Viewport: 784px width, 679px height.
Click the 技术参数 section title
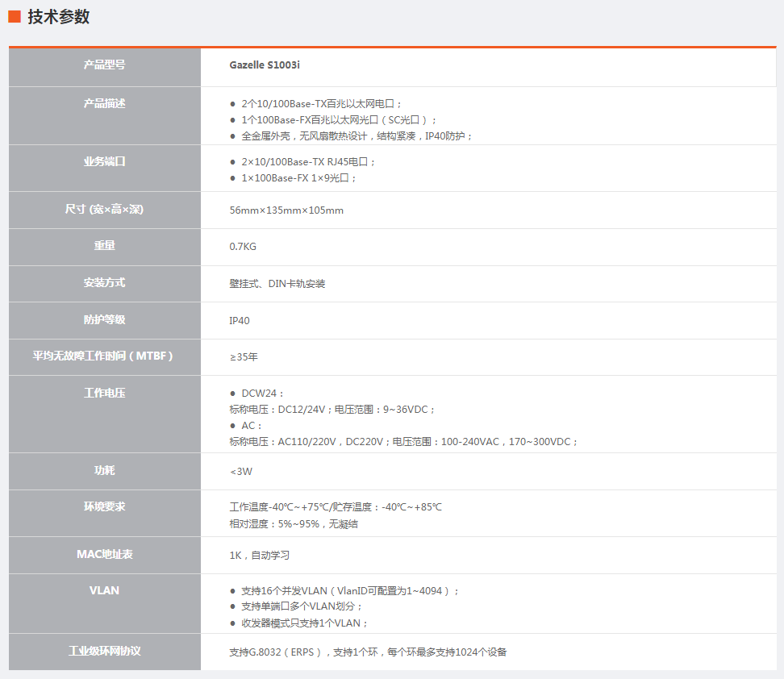point(59,17)
